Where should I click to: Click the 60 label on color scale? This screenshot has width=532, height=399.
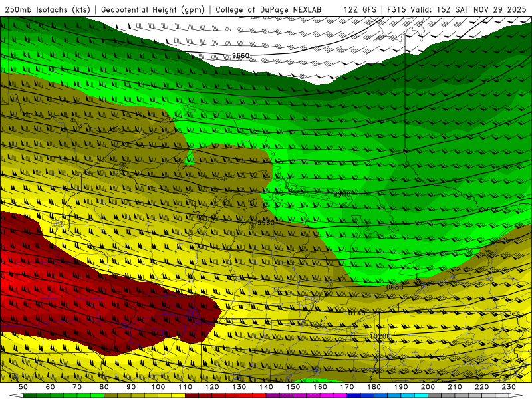point(50,387)
